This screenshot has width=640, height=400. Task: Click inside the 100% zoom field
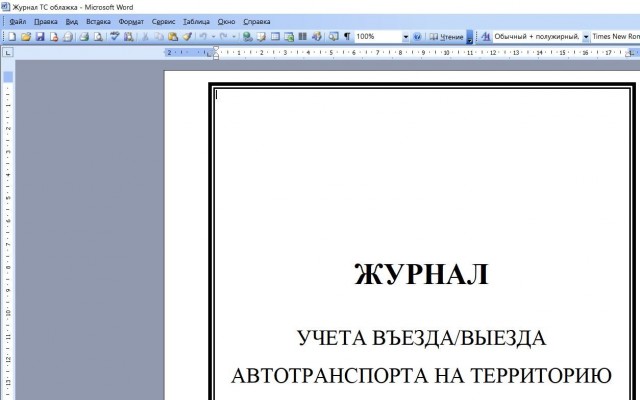point(378,37)
